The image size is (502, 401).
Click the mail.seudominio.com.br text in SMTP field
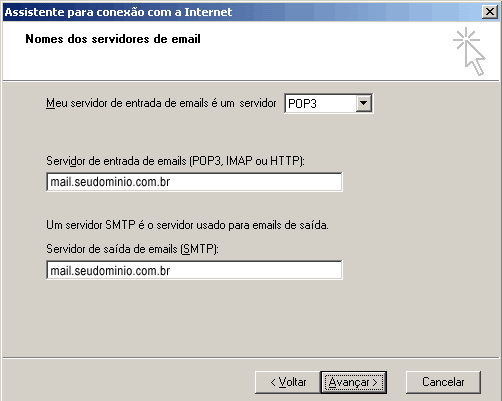(110, 271)
